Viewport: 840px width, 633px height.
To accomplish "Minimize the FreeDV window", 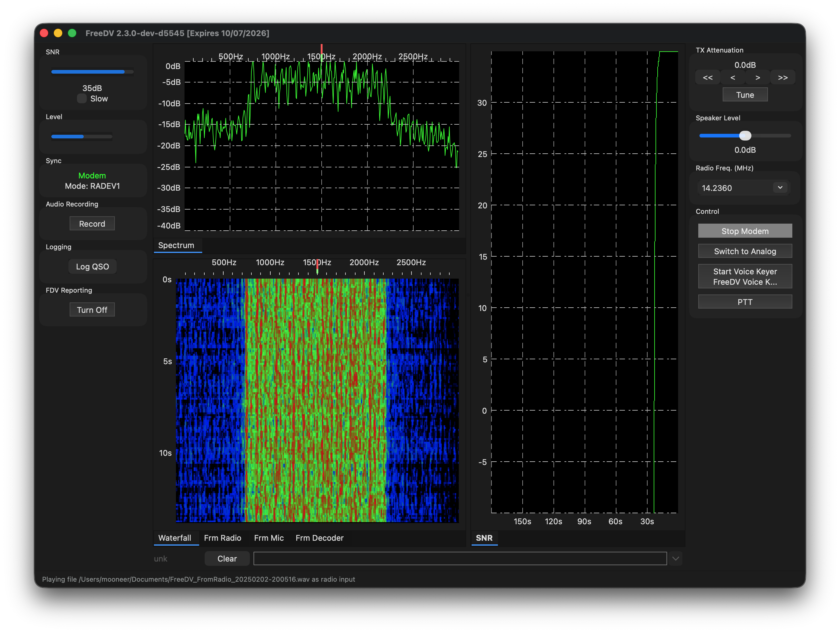I will click(58, 33).
